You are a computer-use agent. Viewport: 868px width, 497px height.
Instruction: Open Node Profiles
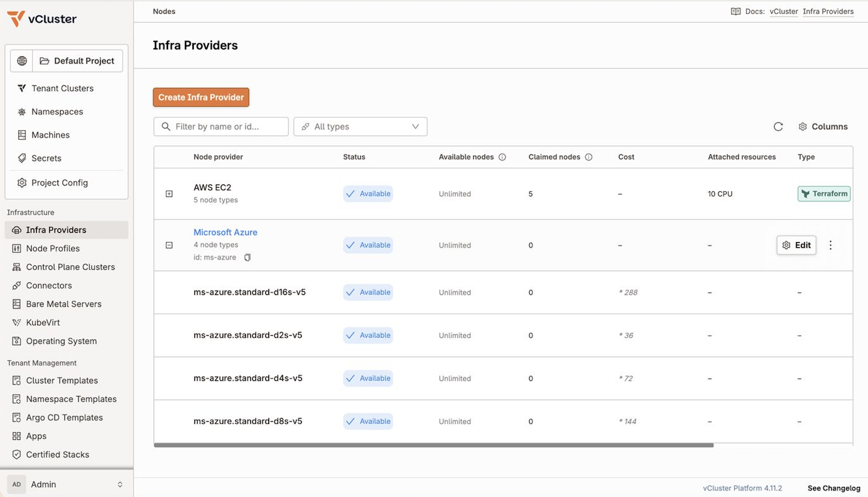[66, 248]
